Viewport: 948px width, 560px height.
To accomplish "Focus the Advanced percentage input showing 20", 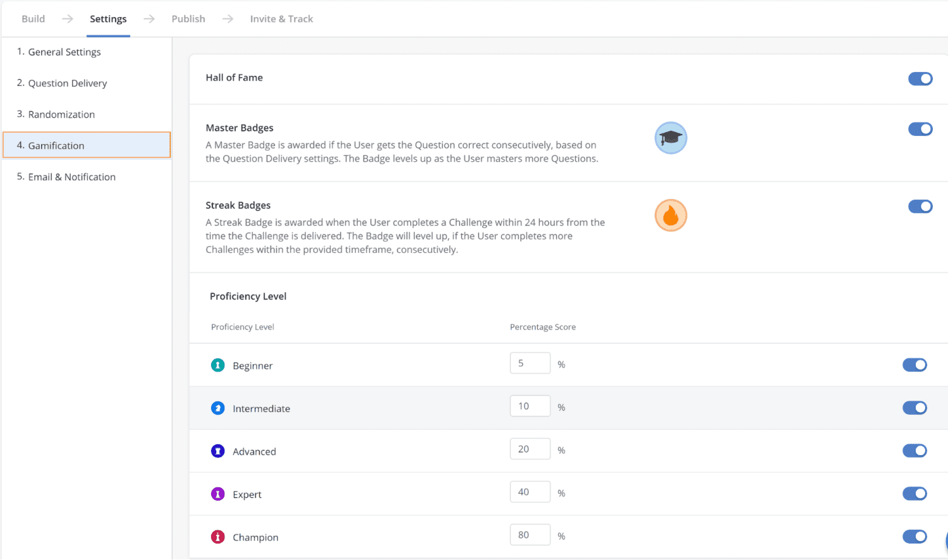I will point(530,449).
